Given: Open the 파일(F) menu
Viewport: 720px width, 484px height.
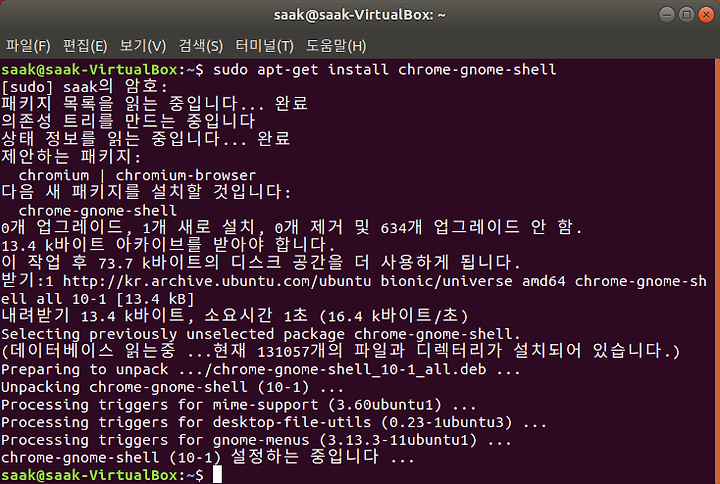Looking at the screenshot, I should click(x=28, y=46).
